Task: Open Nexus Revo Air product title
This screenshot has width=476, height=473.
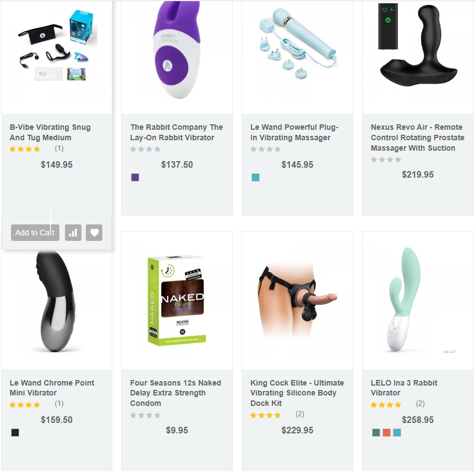Action: click(x=418, y=137)
